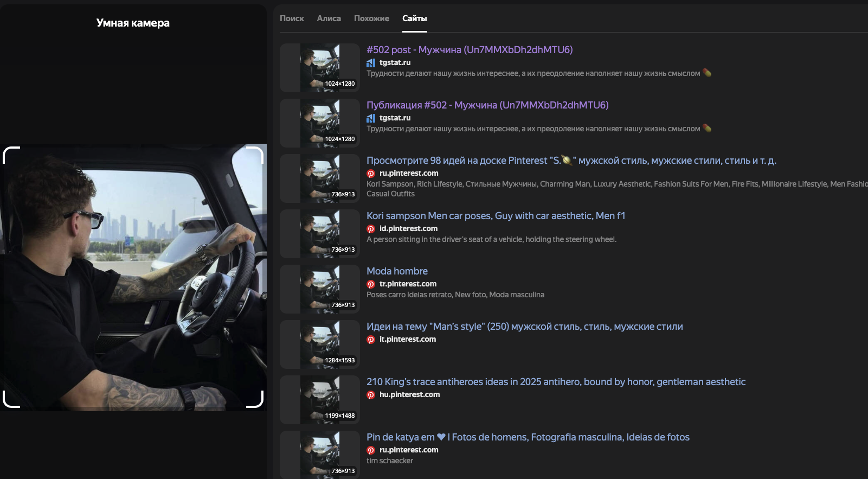Select the Сайты tab
This screenshot has width=868, height=479.
pos(415,18)
